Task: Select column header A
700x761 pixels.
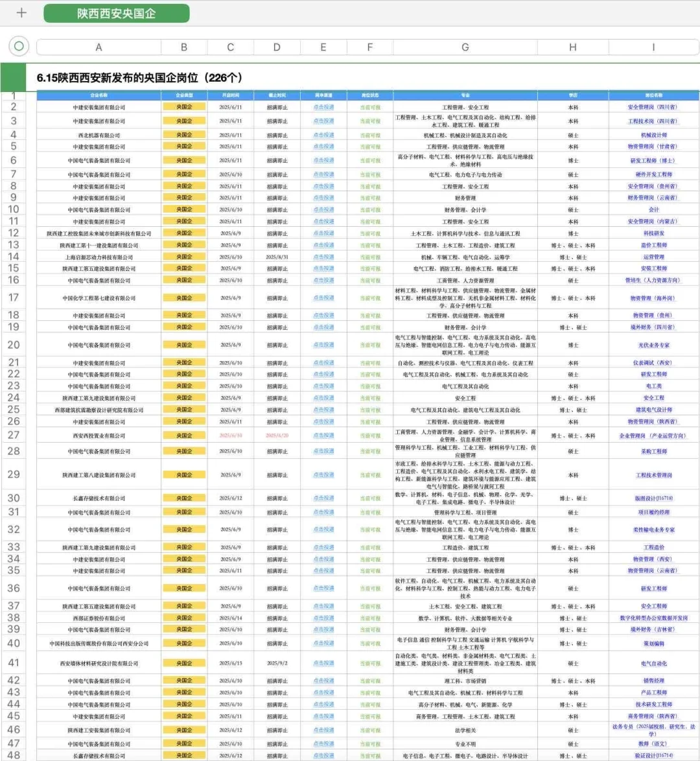Action: point(99,47)
